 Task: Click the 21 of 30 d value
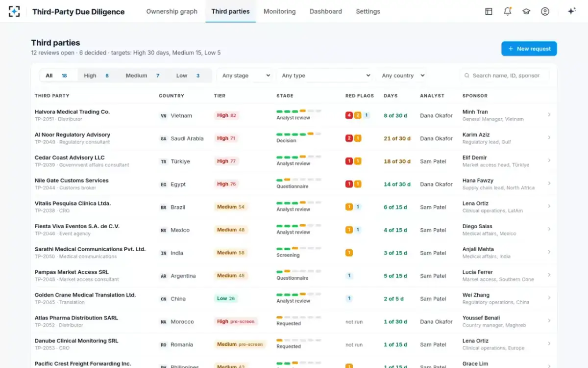pos(397,138)
